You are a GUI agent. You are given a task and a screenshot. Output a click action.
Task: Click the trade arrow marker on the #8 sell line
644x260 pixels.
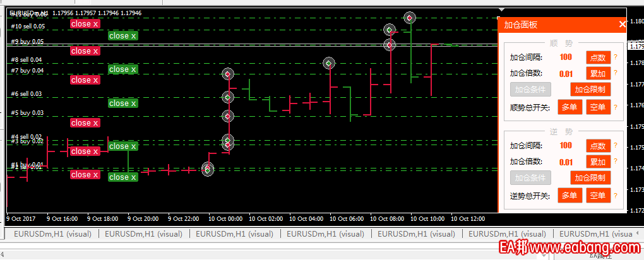[328, 63]
